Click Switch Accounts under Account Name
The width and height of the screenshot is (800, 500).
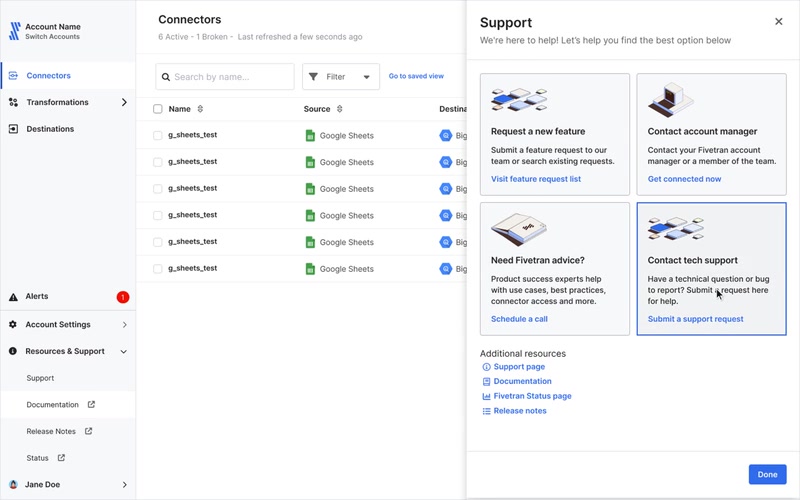pyautogui.click(x=53, y=37)
